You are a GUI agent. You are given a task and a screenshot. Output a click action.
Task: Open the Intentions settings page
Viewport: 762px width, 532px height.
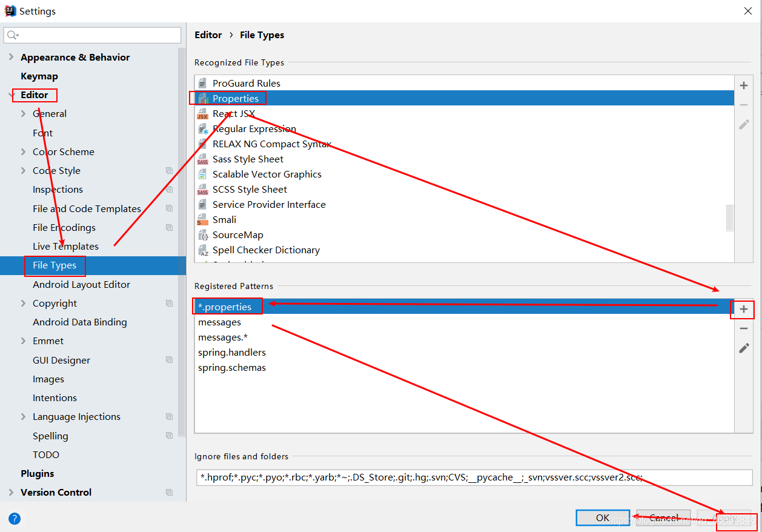(55, 398)
